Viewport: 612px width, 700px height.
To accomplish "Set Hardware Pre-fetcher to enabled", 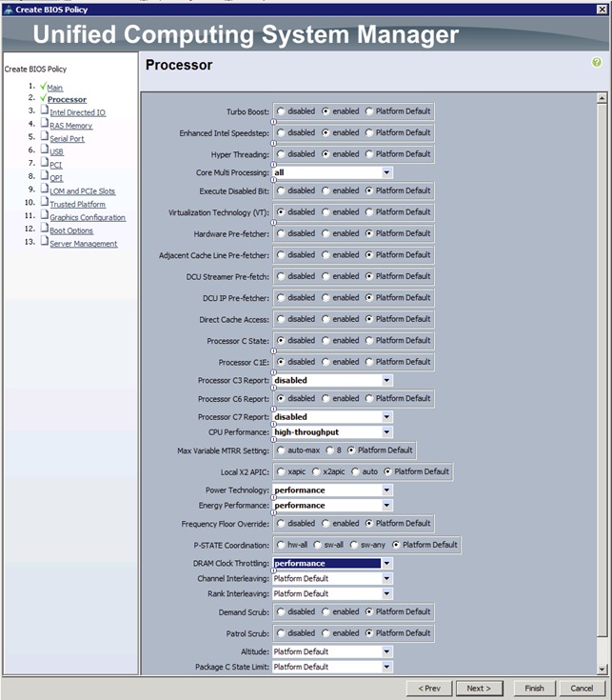I will 326,233.
